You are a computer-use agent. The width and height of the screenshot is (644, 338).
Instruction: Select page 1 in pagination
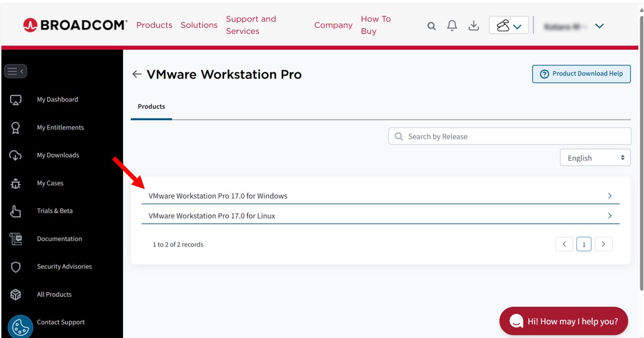[x=584, y=244]
